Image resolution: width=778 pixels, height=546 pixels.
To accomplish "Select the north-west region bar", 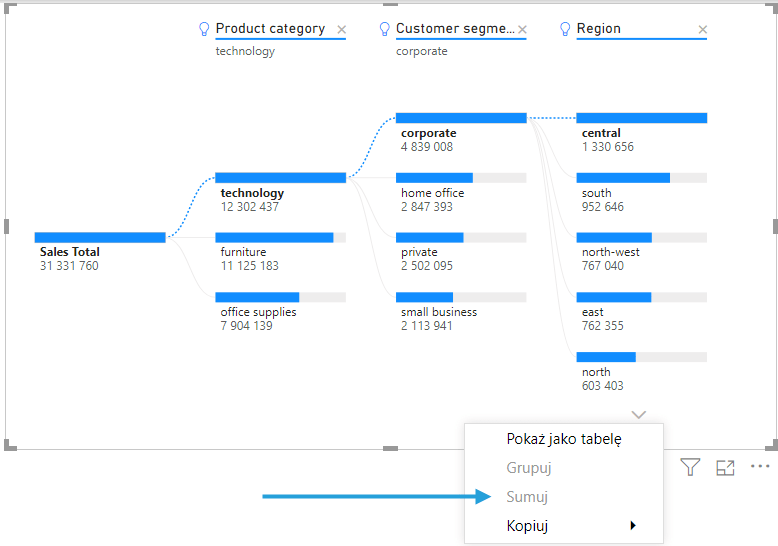I will pos(641,238).
